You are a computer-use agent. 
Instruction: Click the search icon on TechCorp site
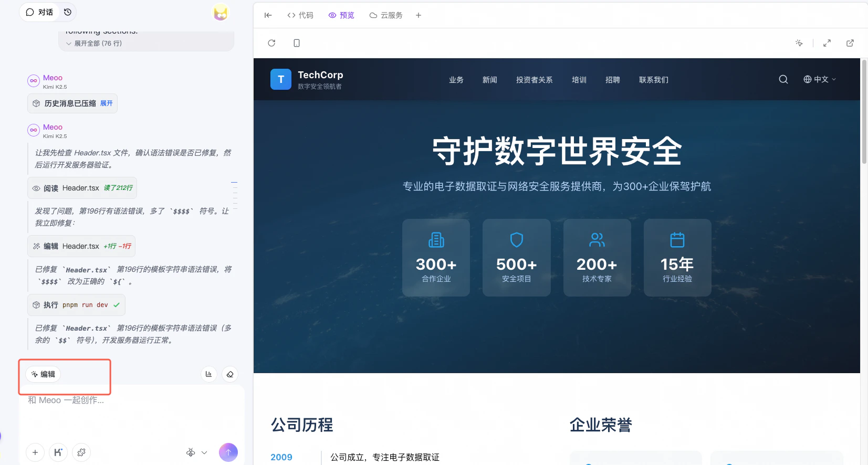click(783, 79)
